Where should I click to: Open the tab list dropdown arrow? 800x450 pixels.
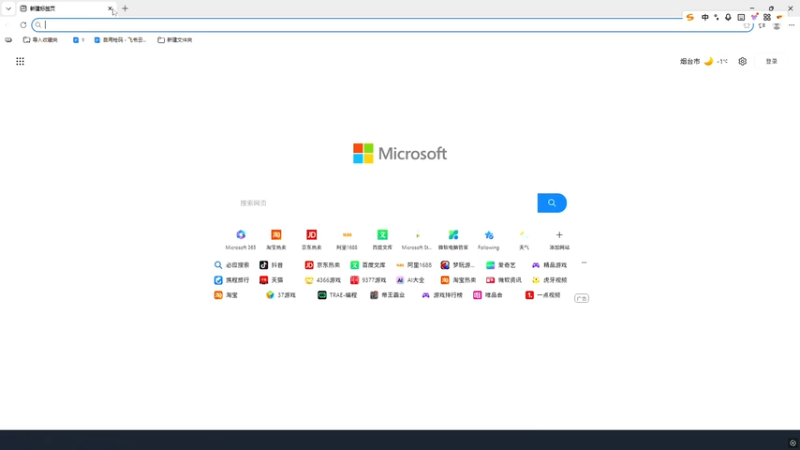[x=8, y=8]
